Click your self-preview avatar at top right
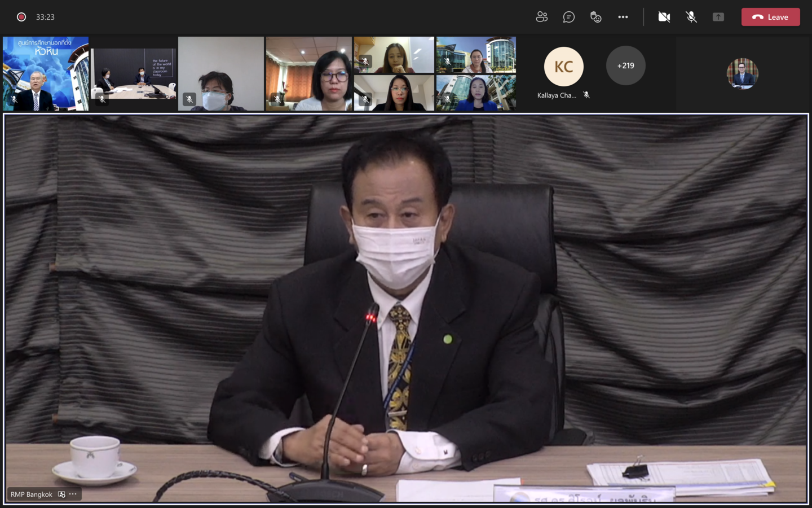 click(x=743, y=73)
